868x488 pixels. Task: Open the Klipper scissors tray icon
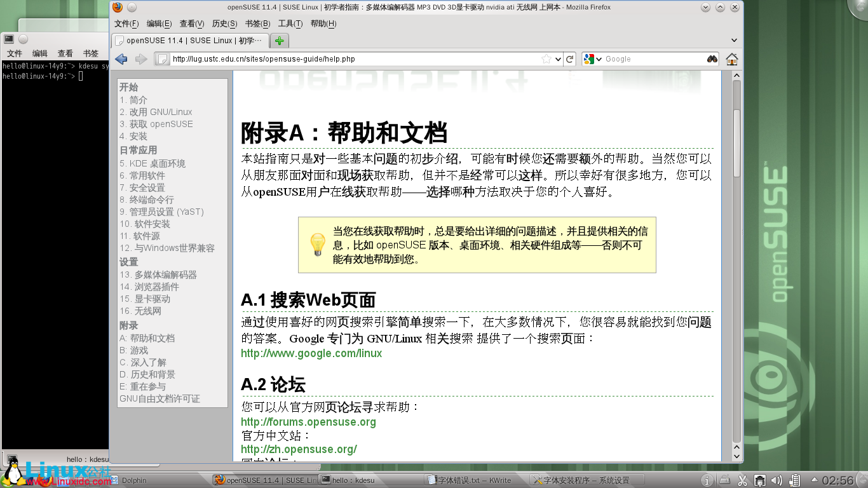[x=742, y=480]
